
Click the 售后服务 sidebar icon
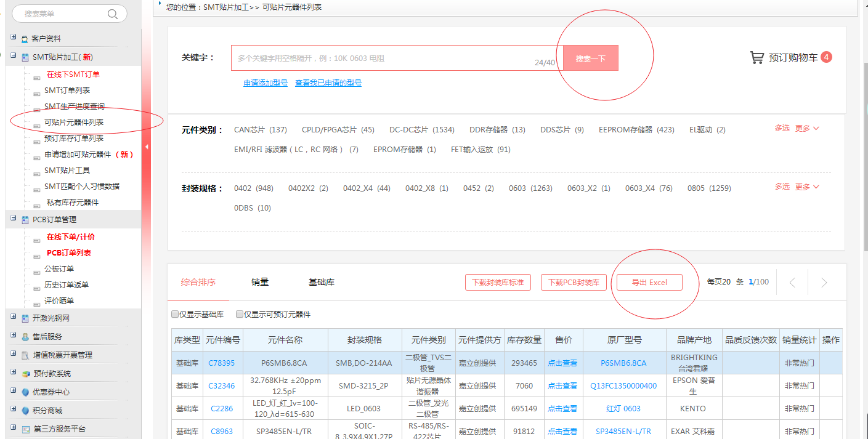[25, 337]
